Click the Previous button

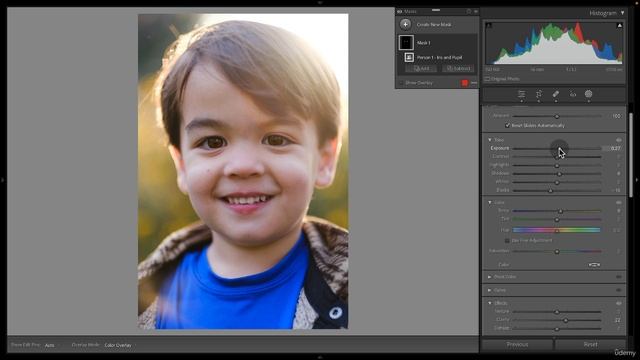coord(517,344)
